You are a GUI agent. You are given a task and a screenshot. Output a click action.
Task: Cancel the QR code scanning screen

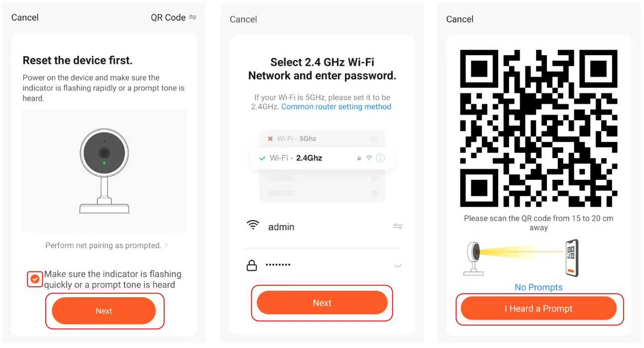tap(459, 19)
